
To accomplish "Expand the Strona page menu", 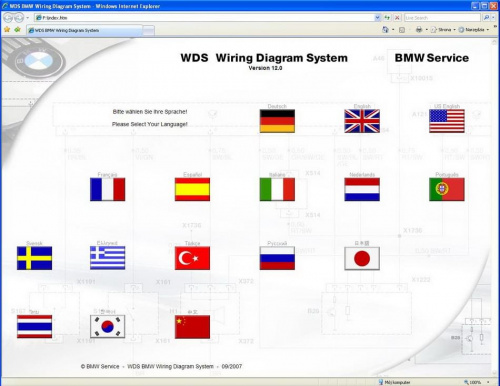I will click(x=443, y=30).
